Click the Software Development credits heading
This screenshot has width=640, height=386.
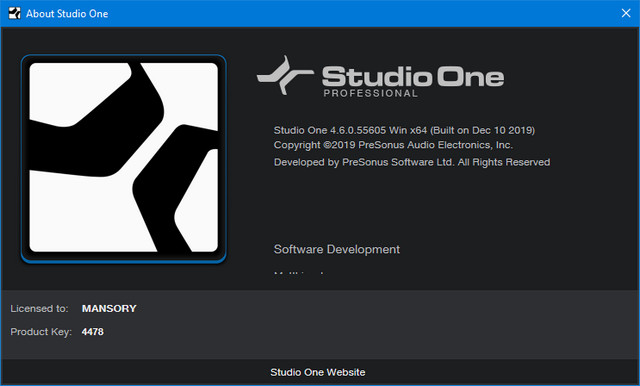[337, 249]
